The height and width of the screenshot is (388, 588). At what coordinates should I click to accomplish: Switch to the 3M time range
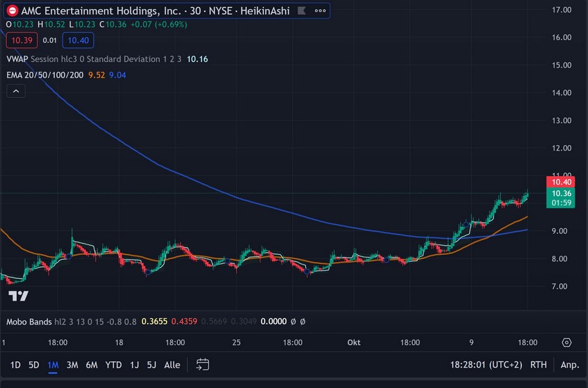(72, 365)
